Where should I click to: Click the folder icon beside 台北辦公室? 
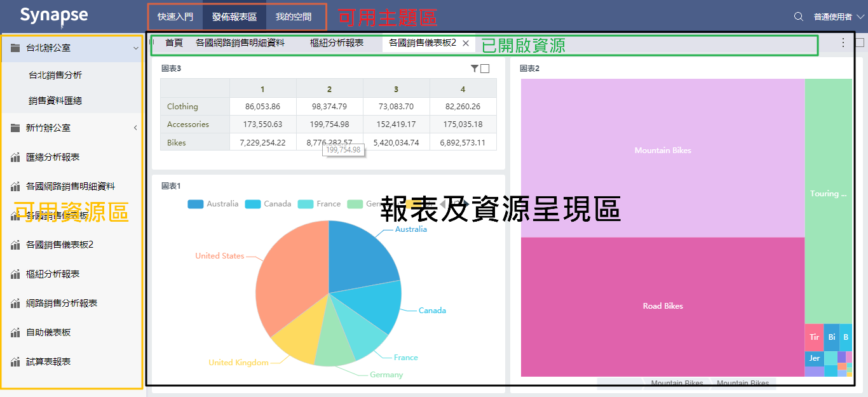pyautogui.click(x=15, y=48)
